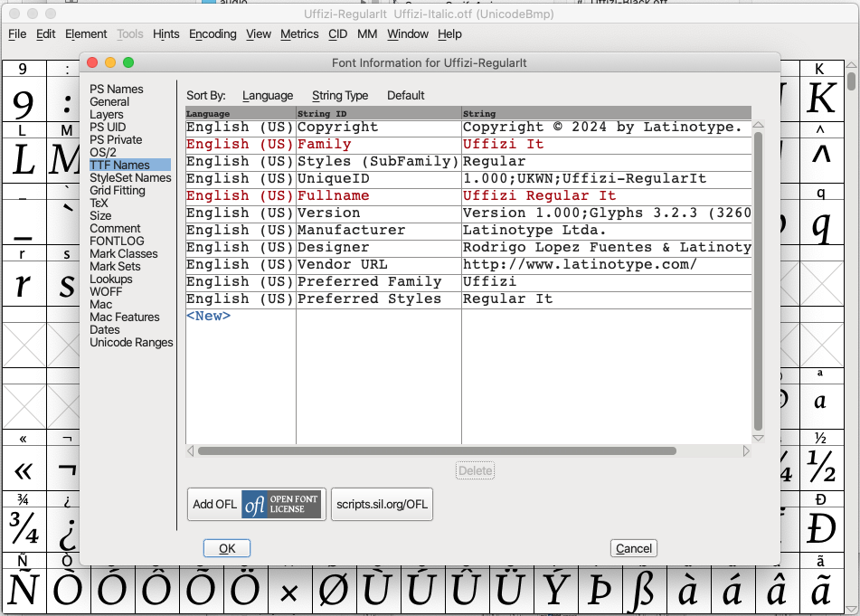Click the String ID column header
This screenshot has height=616, width=860.
pyautogui.click(x=379, y=114)
